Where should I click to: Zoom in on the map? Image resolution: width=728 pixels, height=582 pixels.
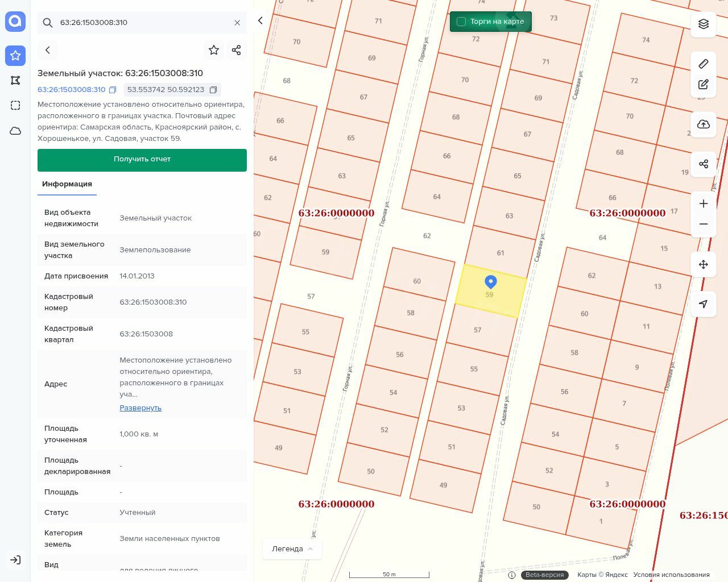[704, 203]
